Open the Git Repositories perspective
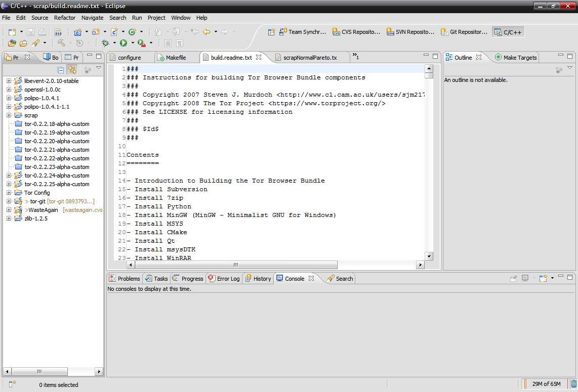578x392 pixels. coord(464,32)
